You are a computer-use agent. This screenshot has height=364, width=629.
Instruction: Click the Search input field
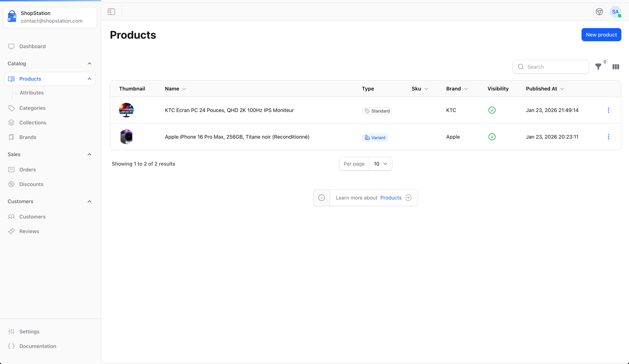[551, 67]
